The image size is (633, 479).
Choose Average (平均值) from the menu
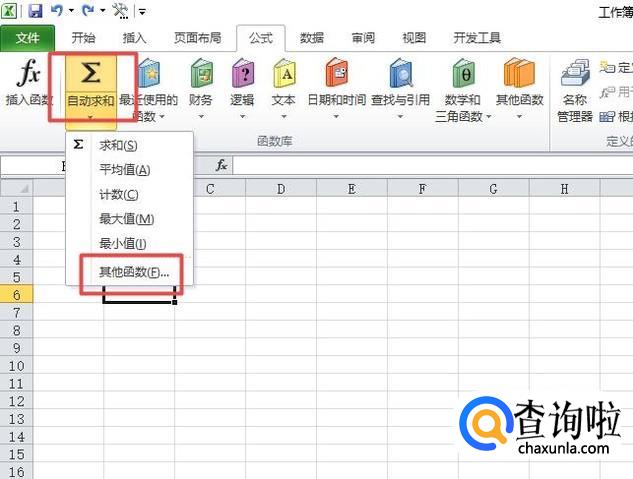(125, 170)
